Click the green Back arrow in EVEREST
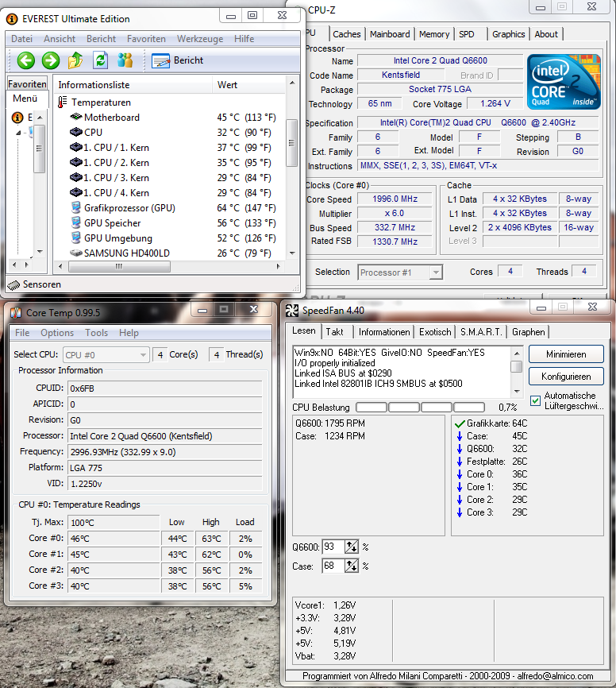Image resolution: width=616 pixels, height=688 pixels. tap(26, 60)
